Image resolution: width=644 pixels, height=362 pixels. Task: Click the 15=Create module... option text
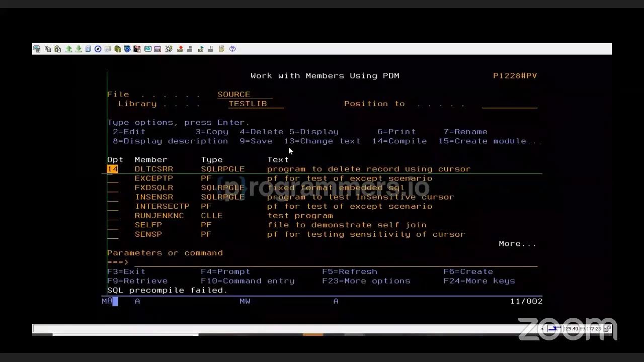(490, 141)
